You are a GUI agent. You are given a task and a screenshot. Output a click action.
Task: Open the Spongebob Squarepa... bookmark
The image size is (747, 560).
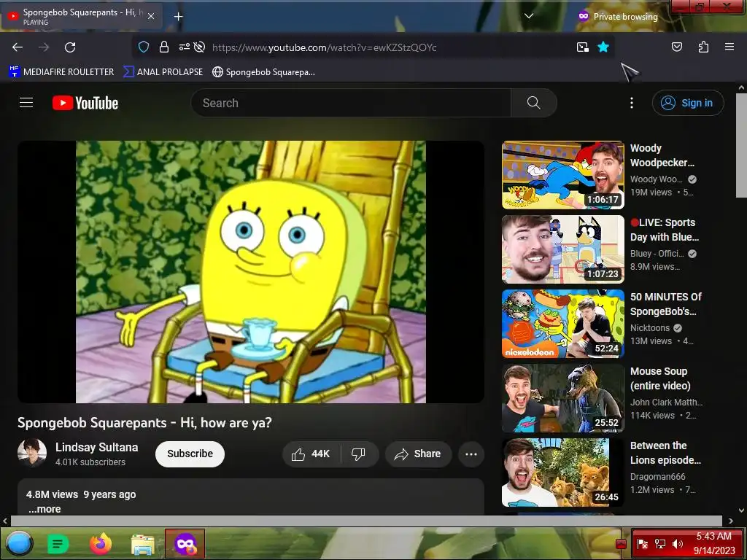click(x=263, y=72)
